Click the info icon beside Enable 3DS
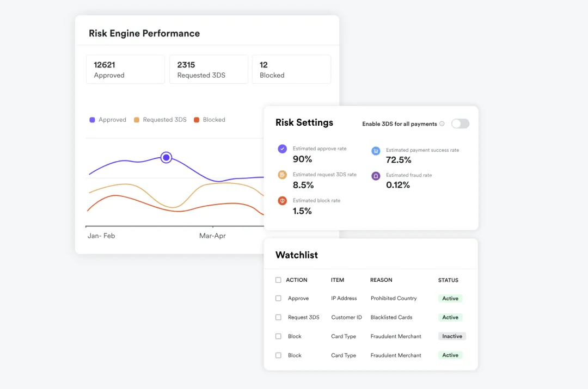588x389 pixels. pyautogui.click(x=442, y=124)
